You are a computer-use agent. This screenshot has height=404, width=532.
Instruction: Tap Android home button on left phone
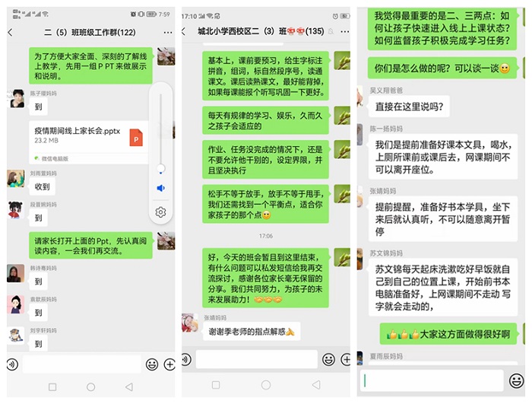click(90, 387)
